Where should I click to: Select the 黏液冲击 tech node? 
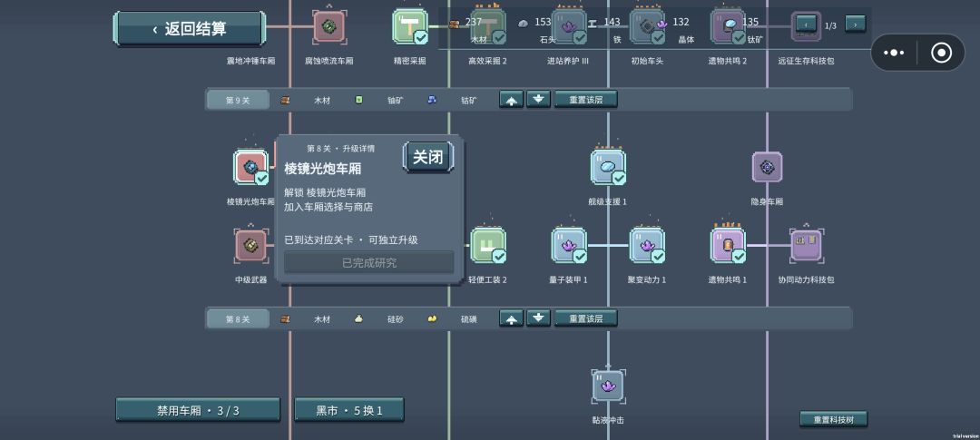click(608, 386)
